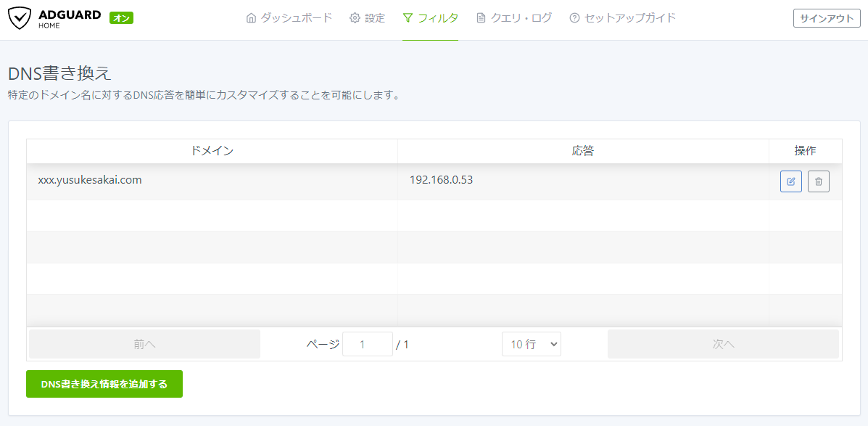Delete the rewrite entry using the trash icon
Screen dimensions: 868x426
(x=818, y=181)
